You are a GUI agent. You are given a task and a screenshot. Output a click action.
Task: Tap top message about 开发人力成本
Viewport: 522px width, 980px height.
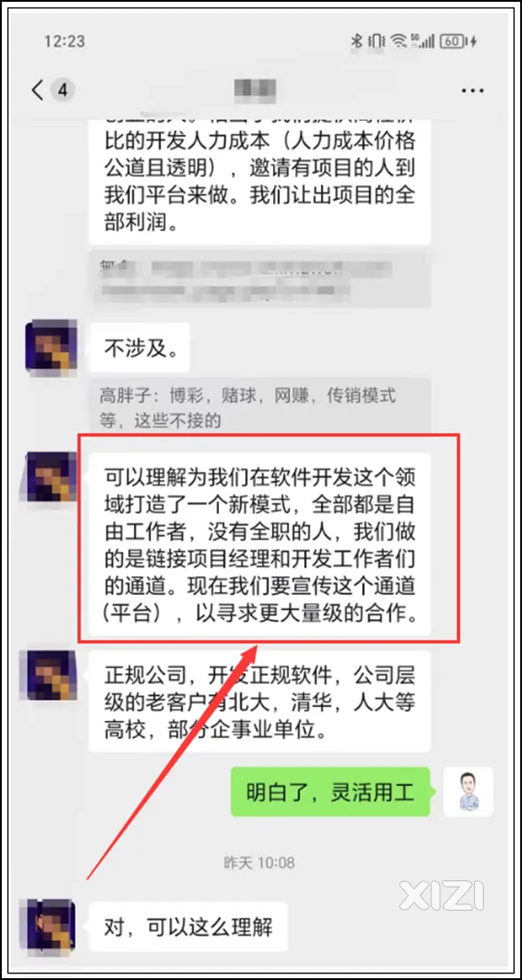[260, 181]
